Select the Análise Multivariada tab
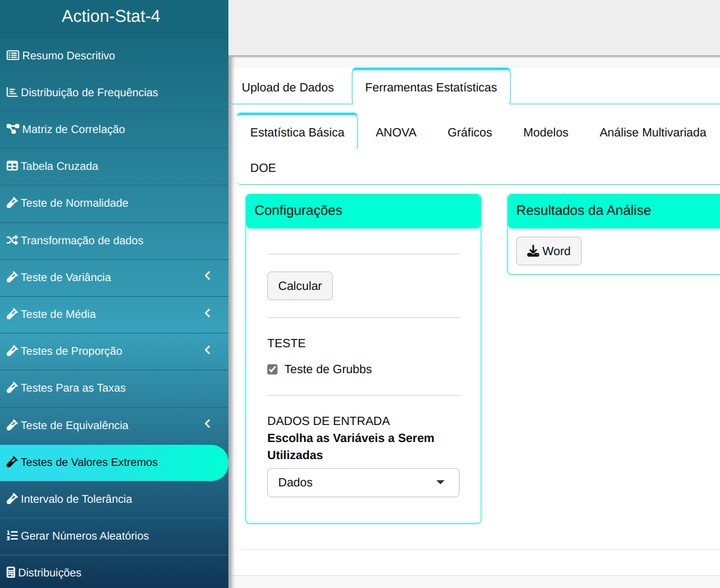The image size is (720, 588). coord(652,132)
